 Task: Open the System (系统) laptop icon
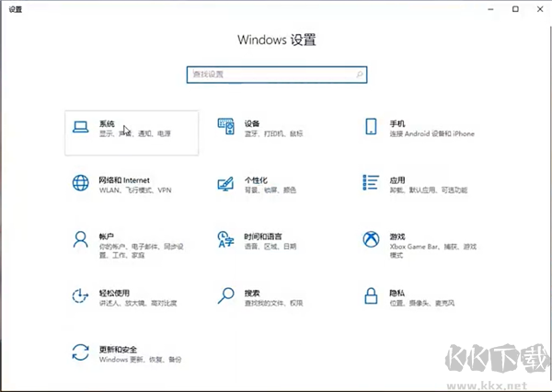pos(80,127)
